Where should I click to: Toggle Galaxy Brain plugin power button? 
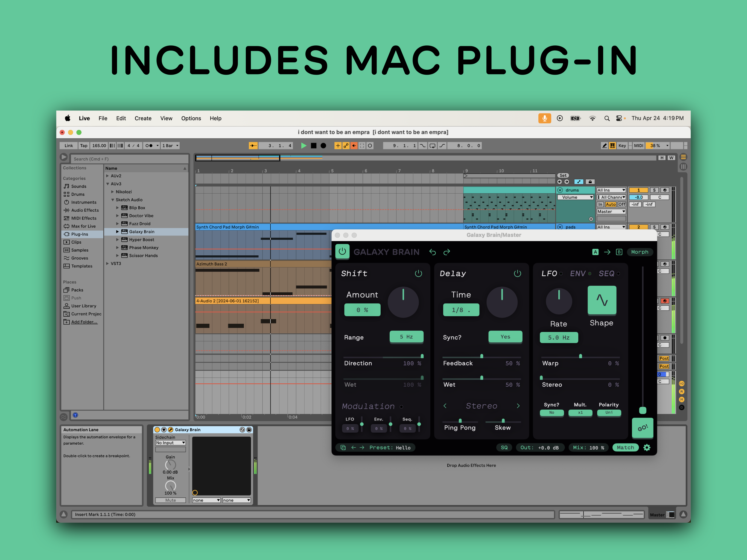coord(342,252)
